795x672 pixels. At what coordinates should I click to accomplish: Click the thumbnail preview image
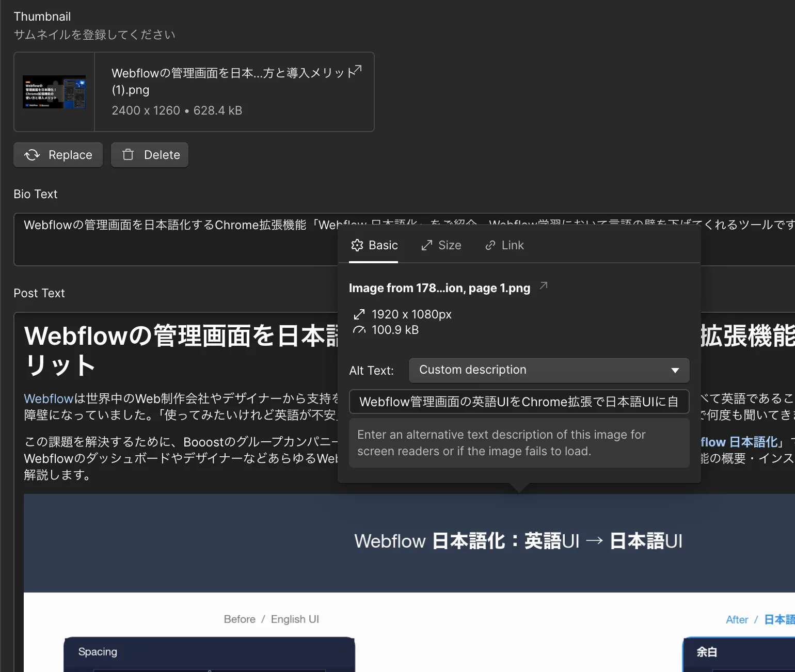pyautogui.click(x=54, y=92)
